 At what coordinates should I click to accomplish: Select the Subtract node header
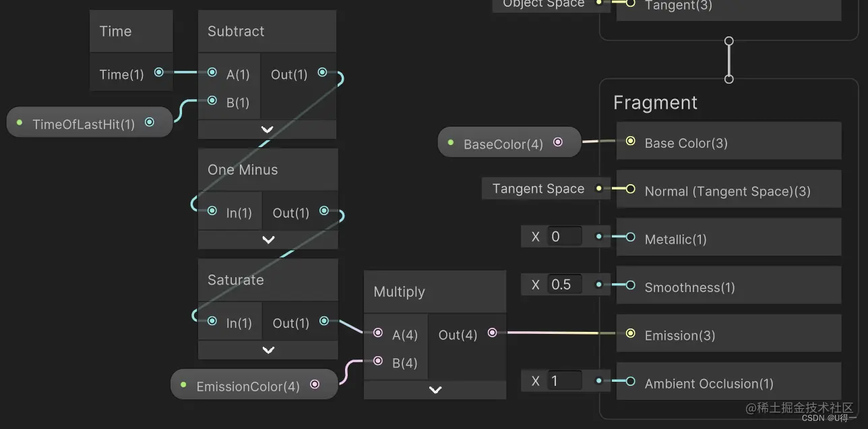click(x=268, y=31)
